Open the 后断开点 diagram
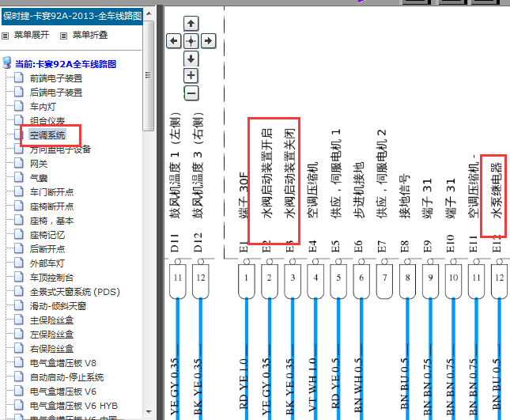Screen dimensions: 510x420 47,249
